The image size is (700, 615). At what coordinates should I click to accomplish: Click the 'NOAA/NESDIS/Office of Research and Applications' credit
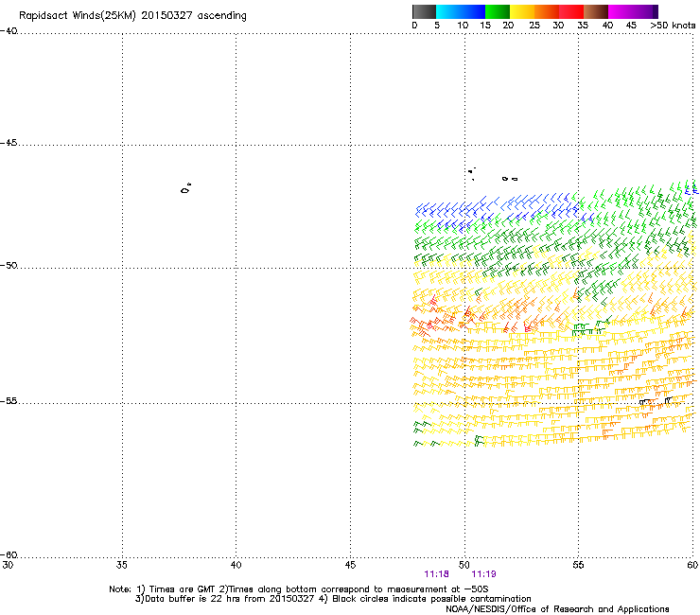(557, 609)
